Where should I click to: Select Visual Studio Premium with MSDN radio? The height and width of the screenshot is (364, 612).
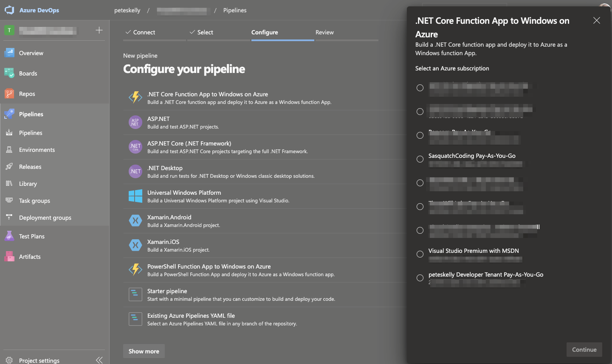pos(420,254)
